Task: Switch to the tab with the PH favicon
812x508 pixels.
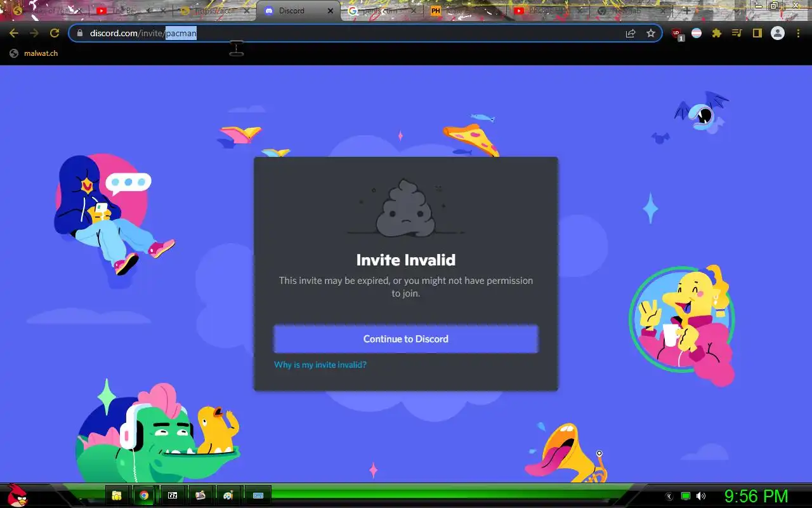Action: [464, 11]
